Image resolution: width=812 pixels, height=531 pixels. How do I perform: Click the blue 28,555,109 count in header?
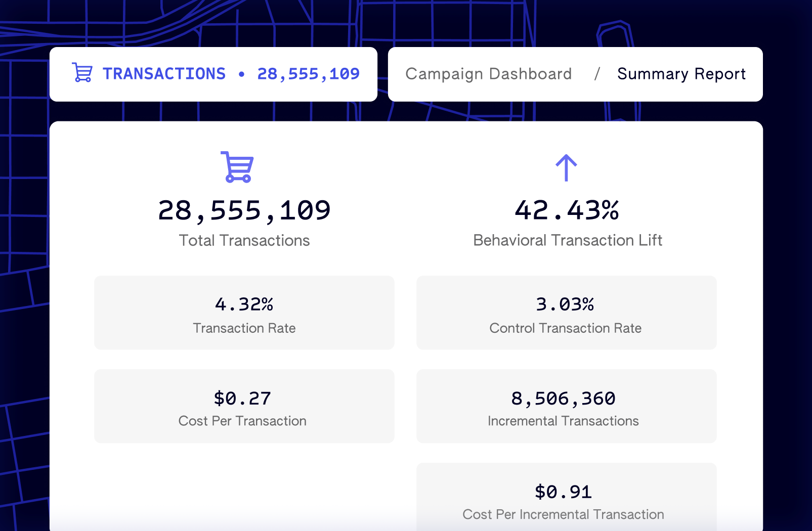click(x=308, y=74)
